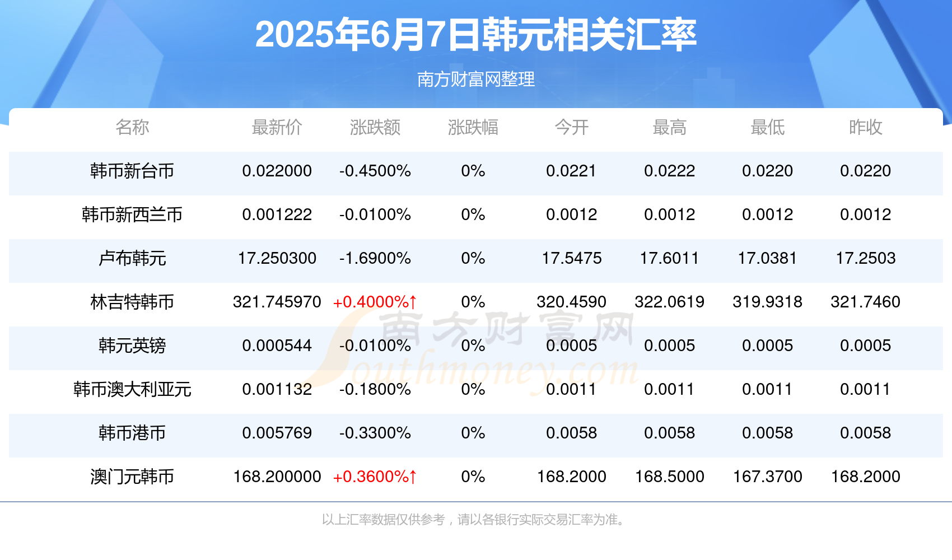Click the row name 韩币港币
The image size is (952, 560).
(132, 433)
